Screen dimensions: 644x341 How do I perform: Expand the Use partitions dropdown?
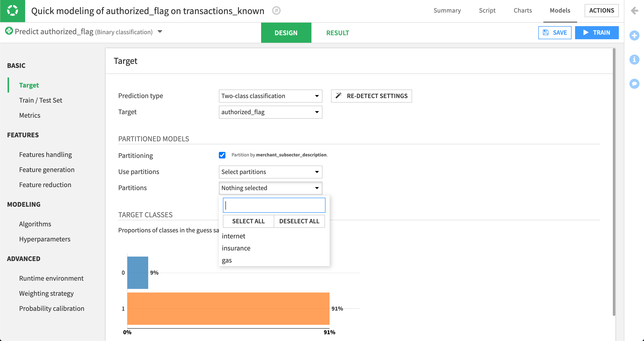(270, 172)
